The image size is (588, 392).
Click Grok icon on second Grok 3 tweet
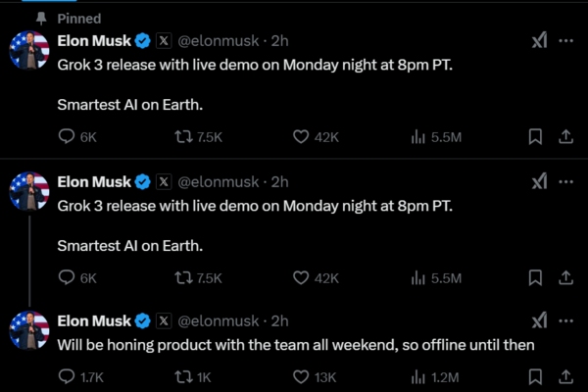538,181
